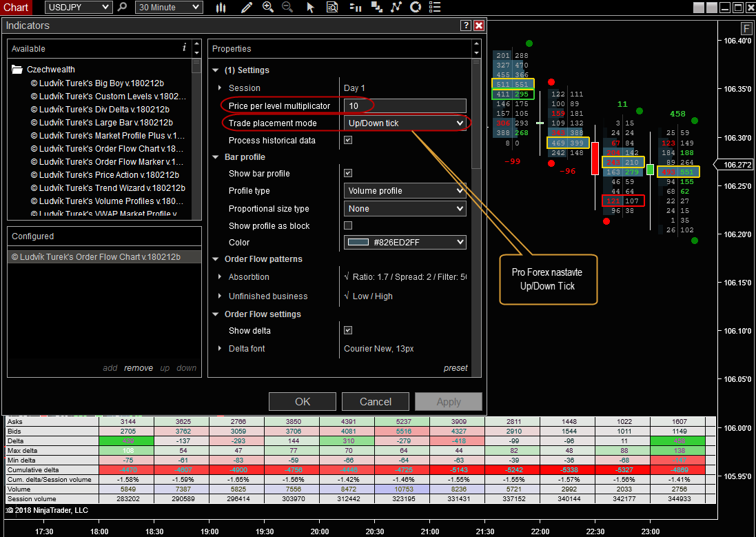
Task: Toggle the Show delta checkbox
Action: (x=348, y=330)
